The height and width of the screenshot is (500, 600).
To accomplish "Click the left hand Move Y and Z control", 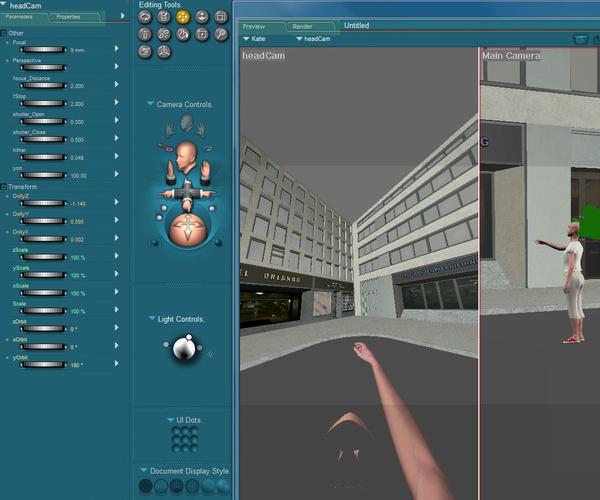I will pyautogui.click(x=170, y=172).
